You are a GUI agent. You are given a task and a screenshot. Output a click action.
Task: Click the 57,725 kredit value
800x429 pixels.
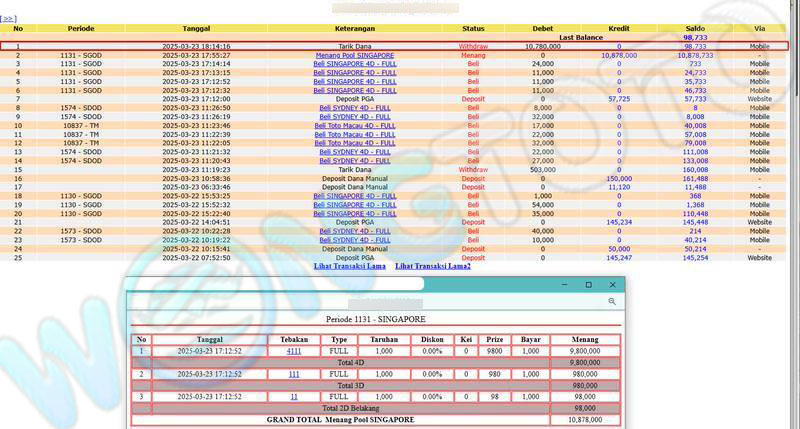tap(619, 99)
